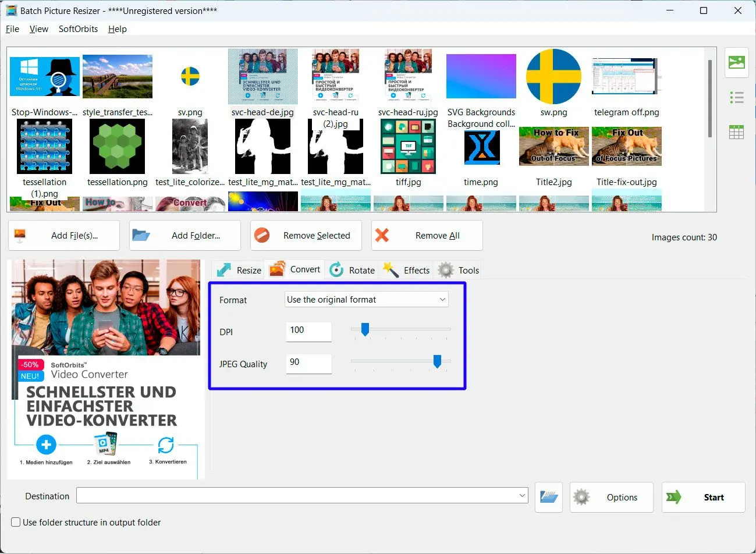Screen dimensions: 756x554
Task: Click the DPI value field
Action: pos(309,331)
